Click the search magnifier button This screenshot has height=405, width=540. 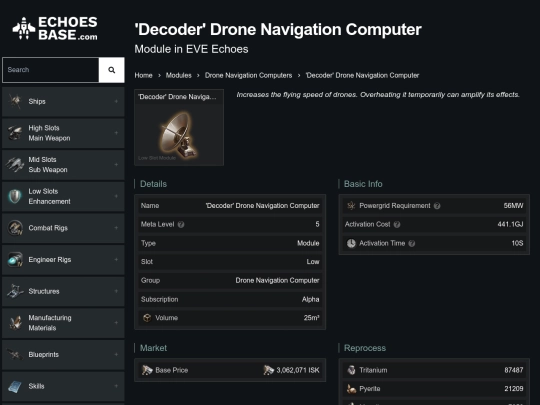point(112,70)
